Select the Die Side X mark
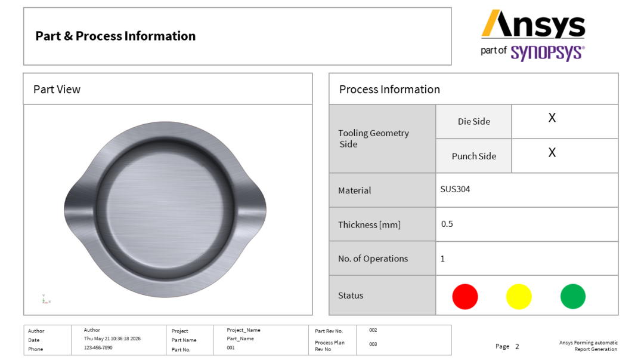The width and height of the screenshot is (644, 363). click(552, 118)
